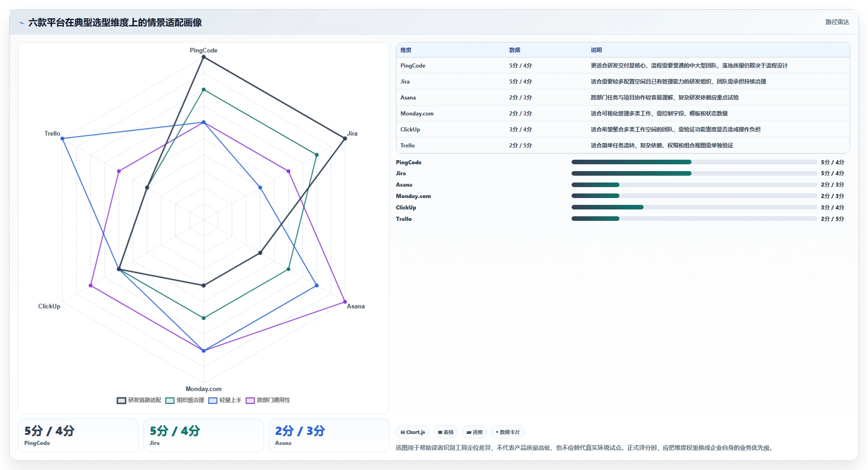The height and width of the screenshot is (470, 868).
Task: Click the PingCode label beside its progress bar
Action: (x=409, y=162)
